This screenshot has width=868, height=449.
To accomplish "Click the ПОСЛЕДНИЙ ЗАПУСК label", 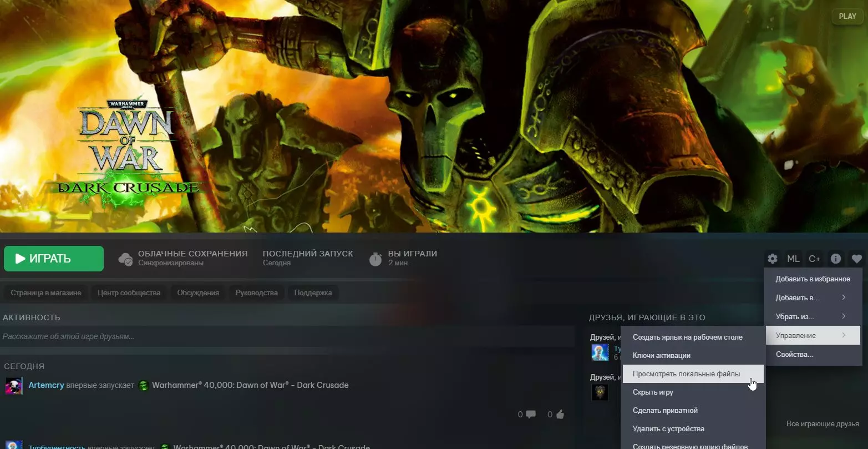I will (x=308, y=254).
